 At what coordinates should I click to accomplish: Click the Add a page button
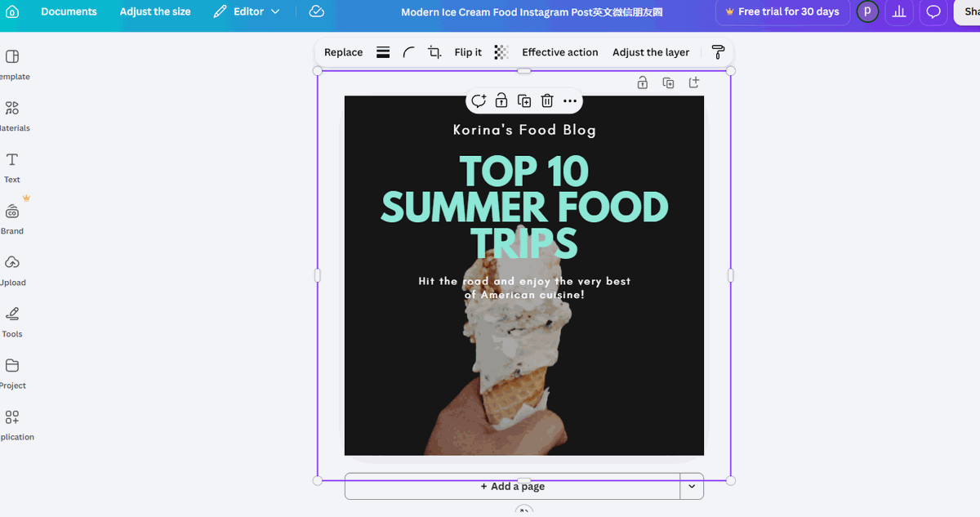click(x=512, y=486)
